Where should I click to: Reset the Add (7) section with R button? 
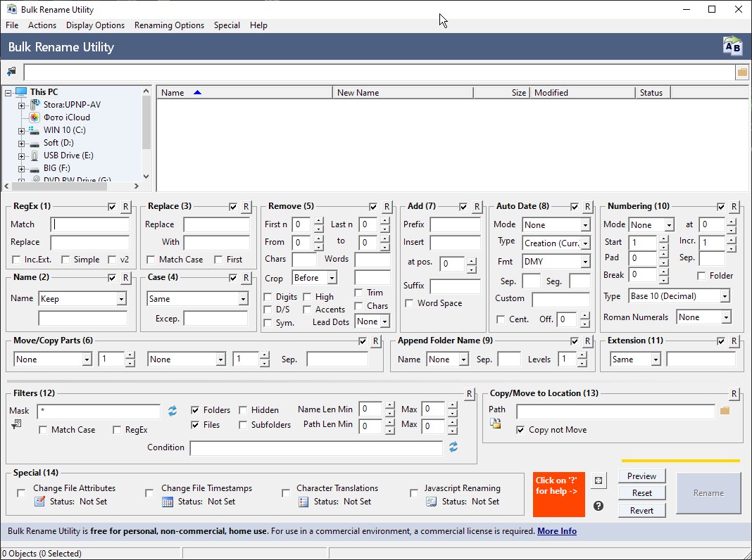[x=477, y=207]
